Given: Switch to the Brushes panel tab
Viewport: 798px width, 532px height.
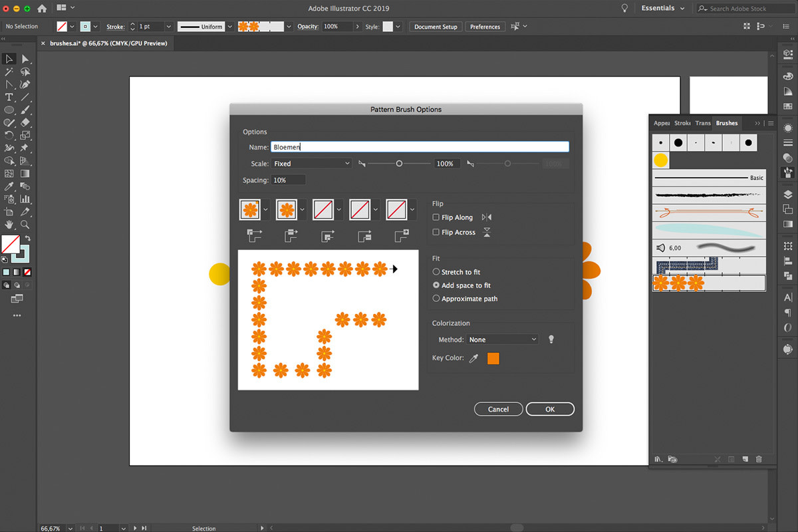Looking at the screenshot, I should click(x=726, y=123).
